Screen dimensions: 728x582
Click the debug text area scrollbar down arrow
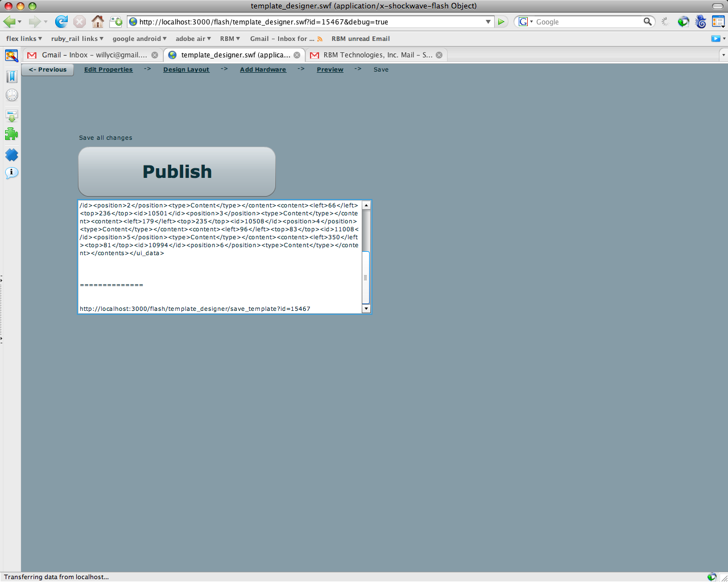click(366, 309)
